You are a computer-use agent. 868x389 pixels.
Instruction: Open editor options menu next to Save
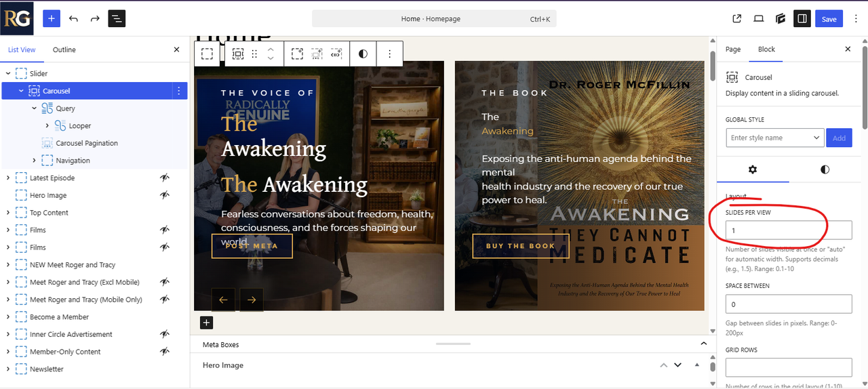855,19
